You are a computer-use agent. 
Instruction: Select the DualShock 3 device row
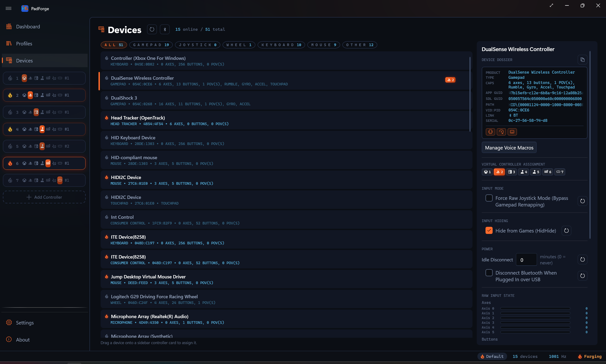click(286, 101)
